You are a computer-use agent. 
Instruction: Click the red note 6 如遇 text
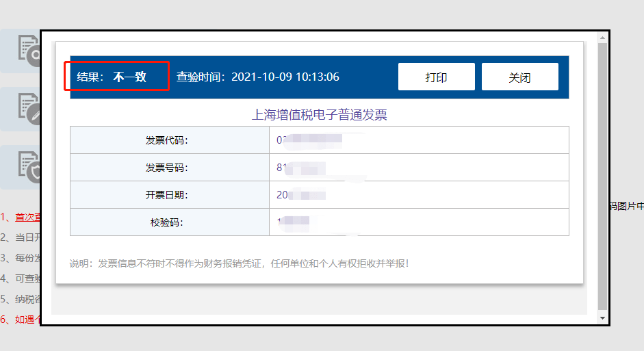pos(21,320)
